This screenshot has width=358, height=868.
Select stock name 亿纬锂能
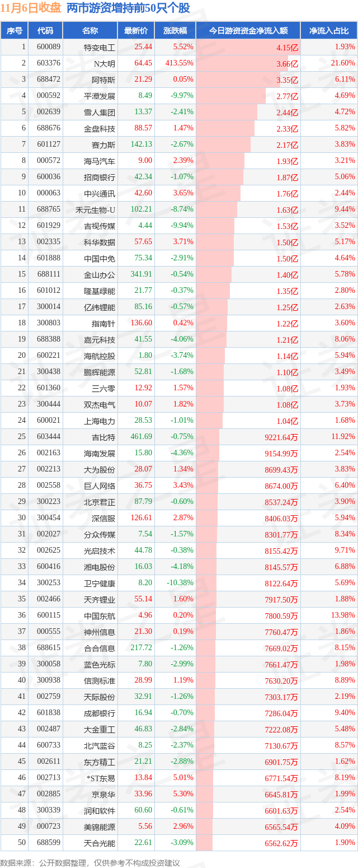click(x=100, y=307)
